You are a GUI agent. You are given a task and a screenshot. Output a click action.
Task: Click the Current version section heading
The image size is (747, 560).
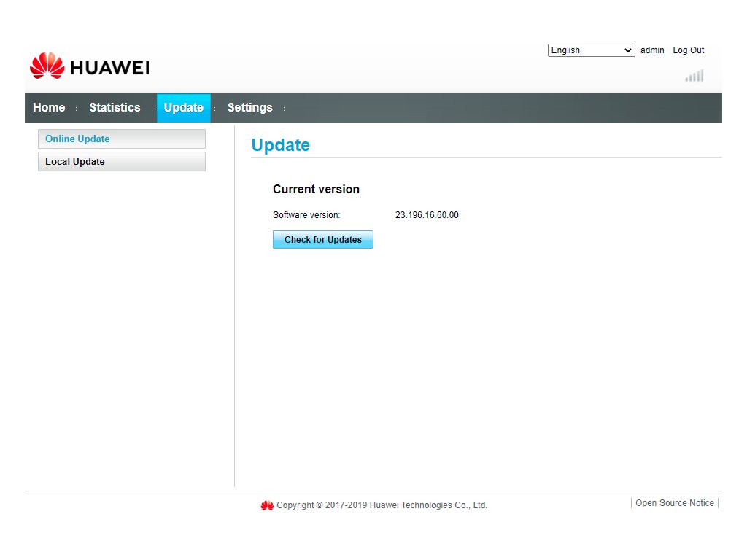(x=316, y=190)
